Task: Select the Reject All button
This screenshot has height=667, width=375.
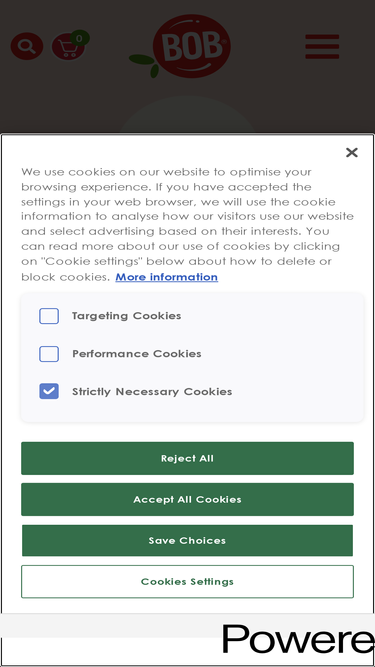Action: (x=188, y=458)
